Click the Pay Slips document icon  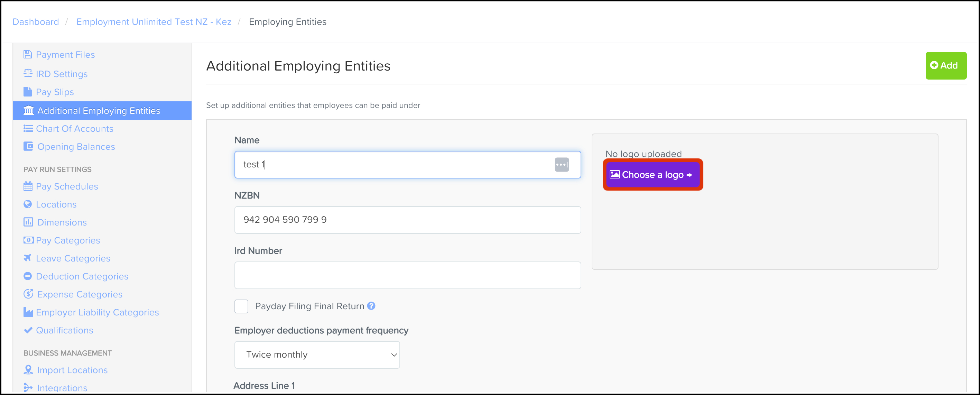tap(27, 92)
